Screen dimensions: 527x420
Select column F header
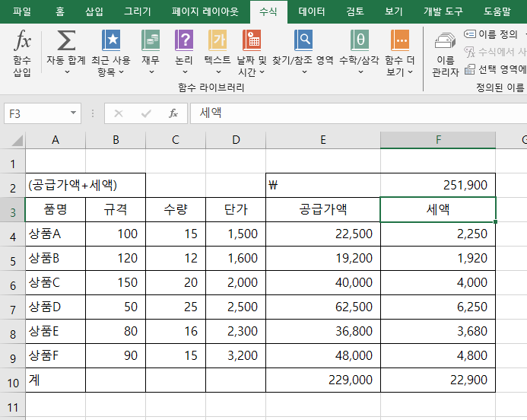(x=438, y=140)
